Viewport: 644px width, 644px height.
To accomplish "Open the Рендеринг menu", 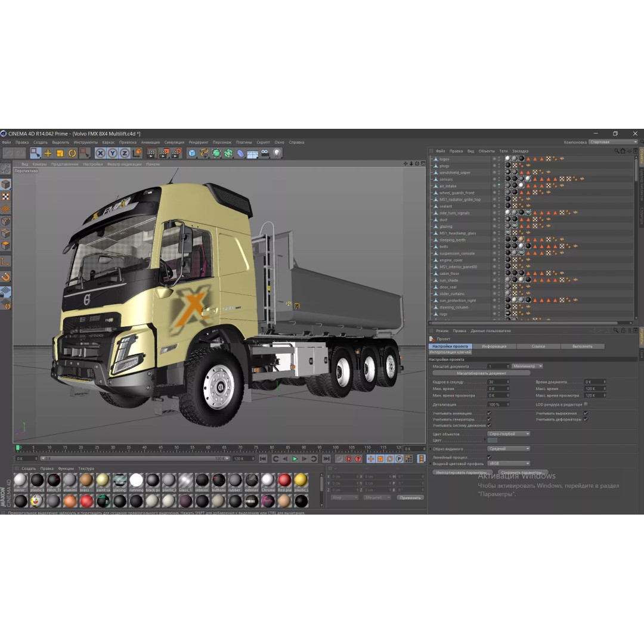I will pos(199,143).
